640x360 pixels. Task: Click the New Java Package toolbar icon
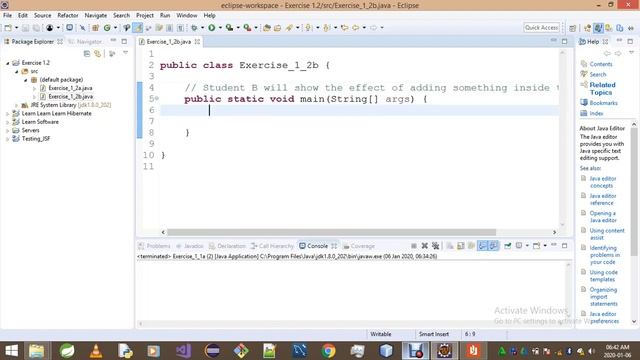click(96, 28)
